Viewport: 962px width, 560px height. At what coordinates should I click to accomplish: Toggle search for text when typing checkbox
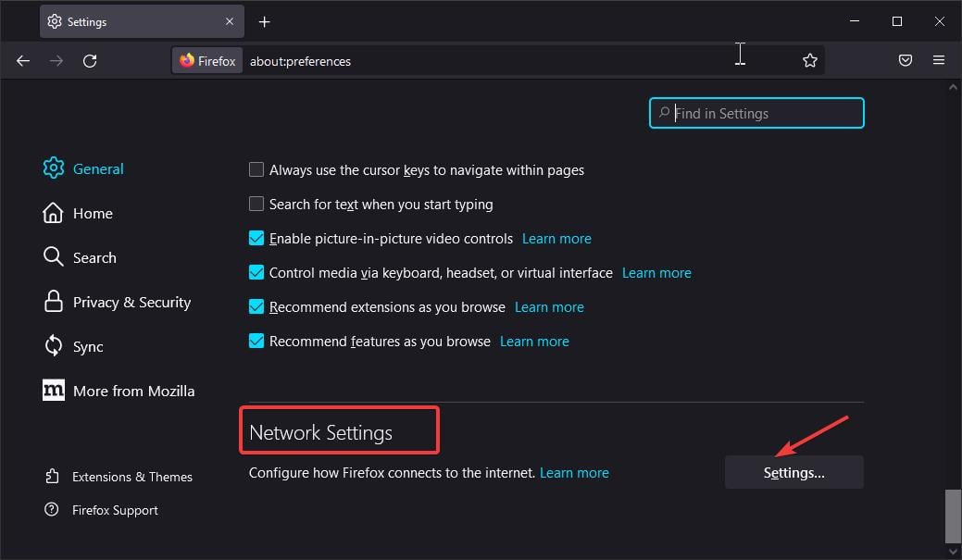click(x=256, y=205)
